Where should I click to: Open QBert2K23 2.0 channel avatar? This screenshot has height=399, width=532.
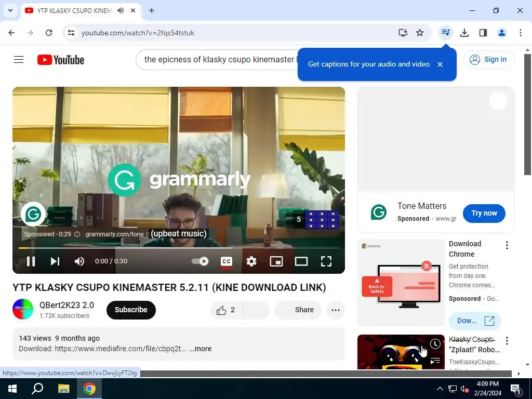point(23,309)
